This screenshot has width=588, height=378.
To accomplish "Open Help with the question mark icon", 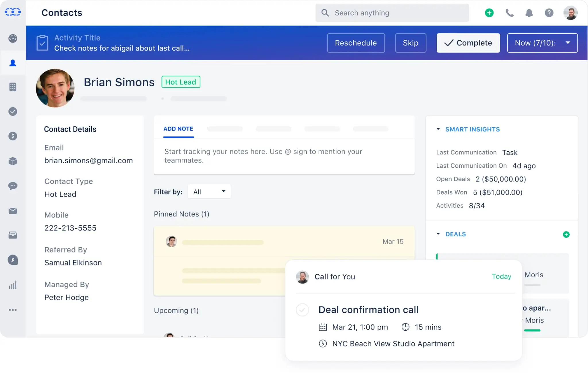I will [x=549, y=13].
